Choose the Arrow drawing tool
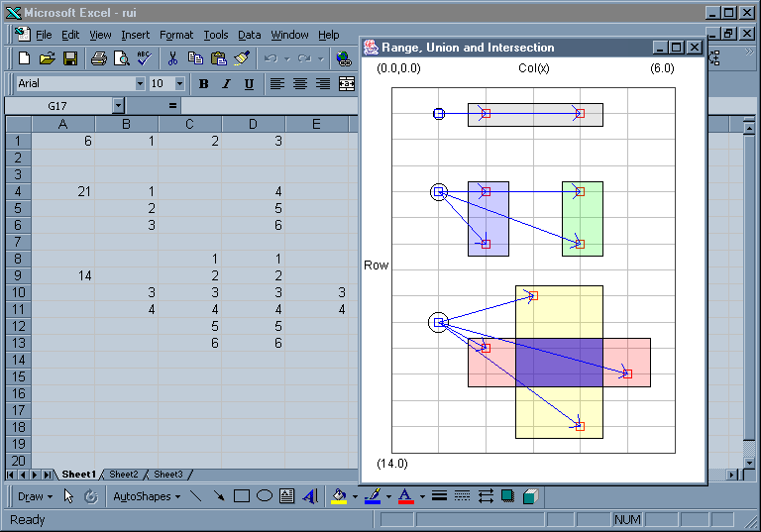Viewport: 761px width, 532px height. click(218, 496)
